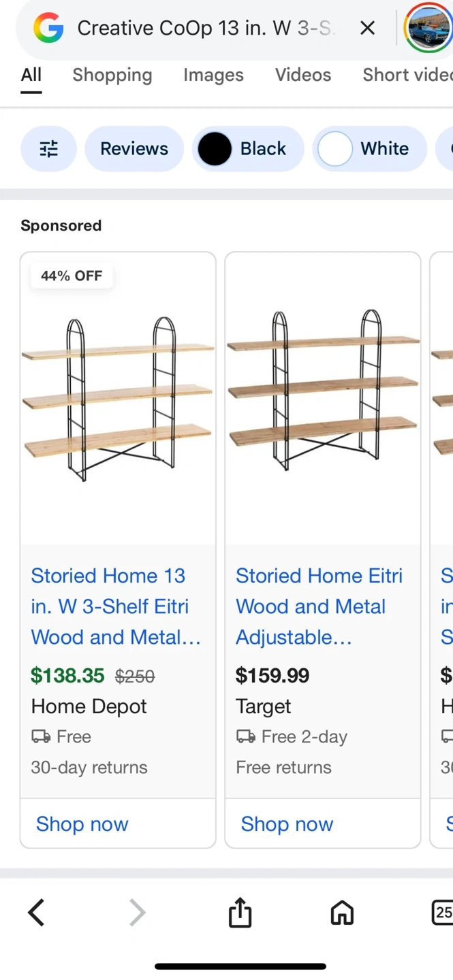This screenshot has height=980, width=453.
Task: Open the browser tabs counter
Action: [442, 913]
